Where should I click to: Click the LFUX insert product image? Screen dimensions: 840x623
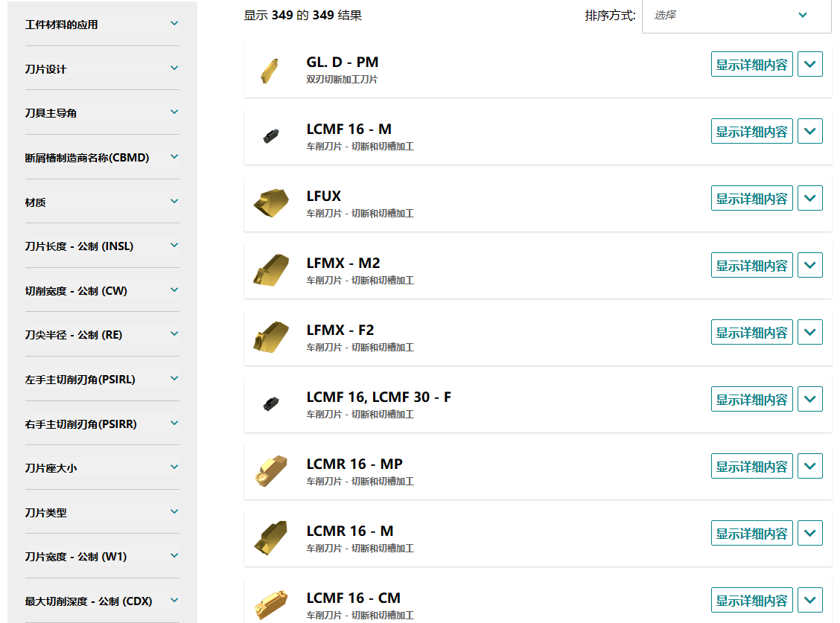pos(269,203)
